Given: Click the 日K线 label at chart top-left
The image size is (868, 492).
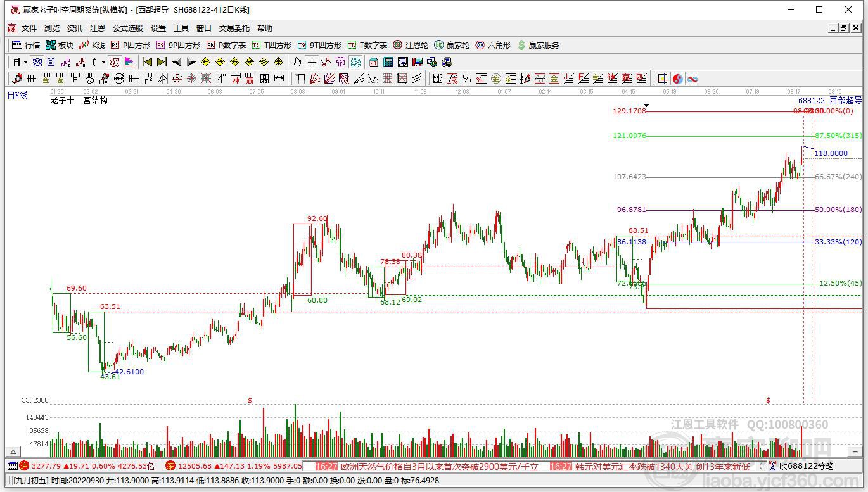Looking at the screenshot, I should click(18, 95).
